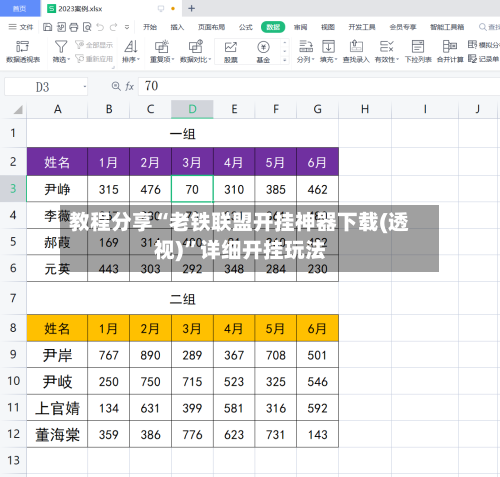Expand the 数据对比 data compare dropdown
500x477 pixels.
[210, 60]
